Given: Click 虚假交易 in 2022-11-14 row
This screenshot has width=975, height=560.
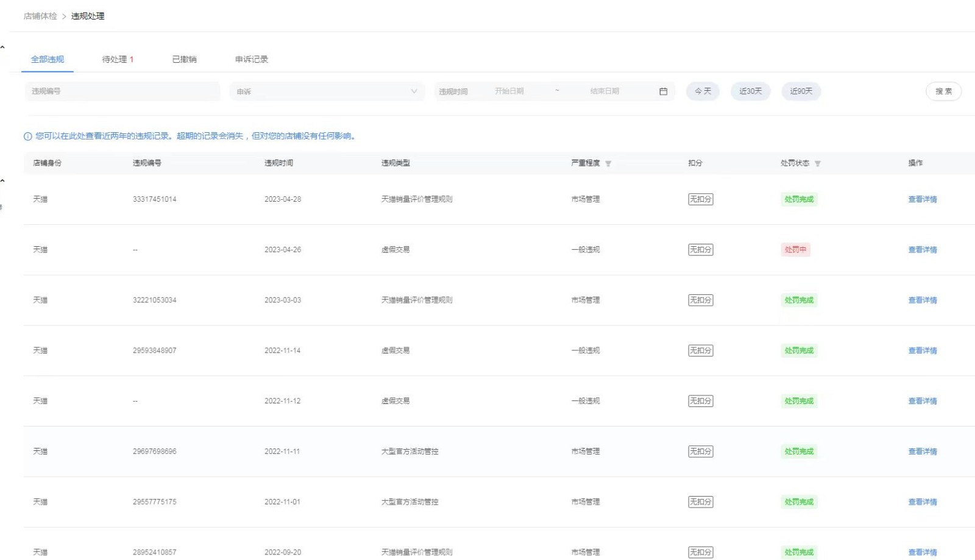Looking at the screenshot, I should (x=395, y=351).
